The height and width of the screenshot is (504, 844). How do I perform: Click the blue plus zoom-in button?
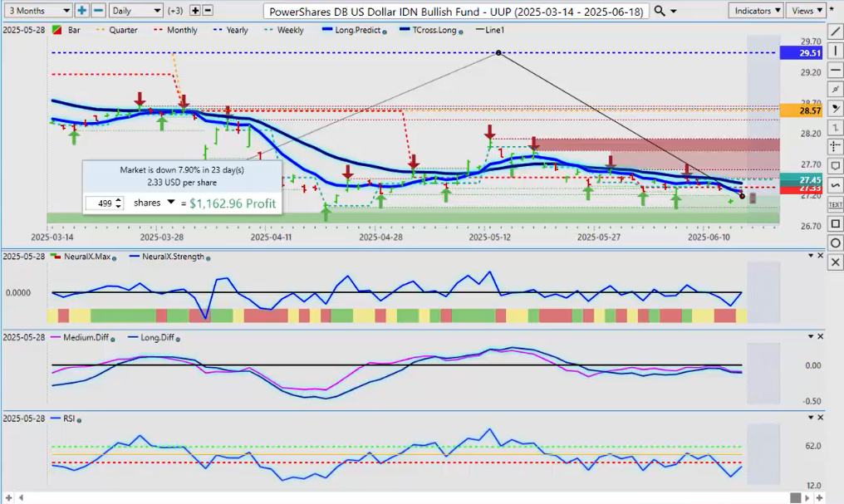coord(81,11)
